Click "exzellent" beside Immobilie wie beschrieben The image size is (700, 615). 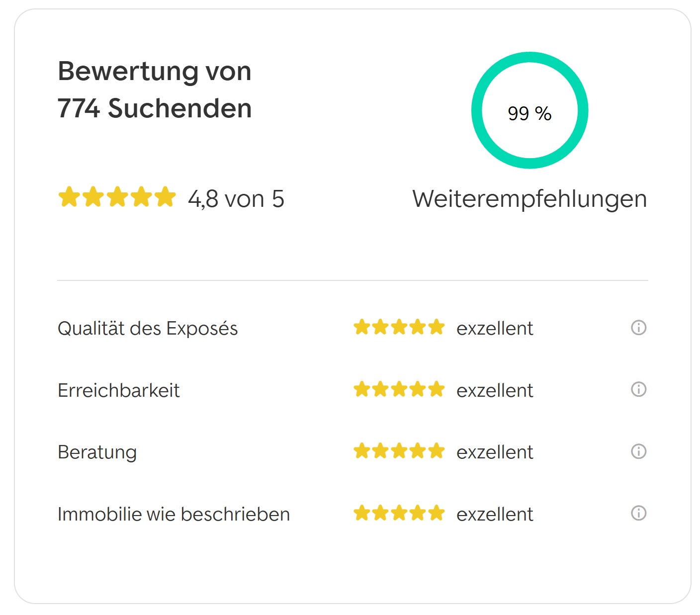click(495, 514)
